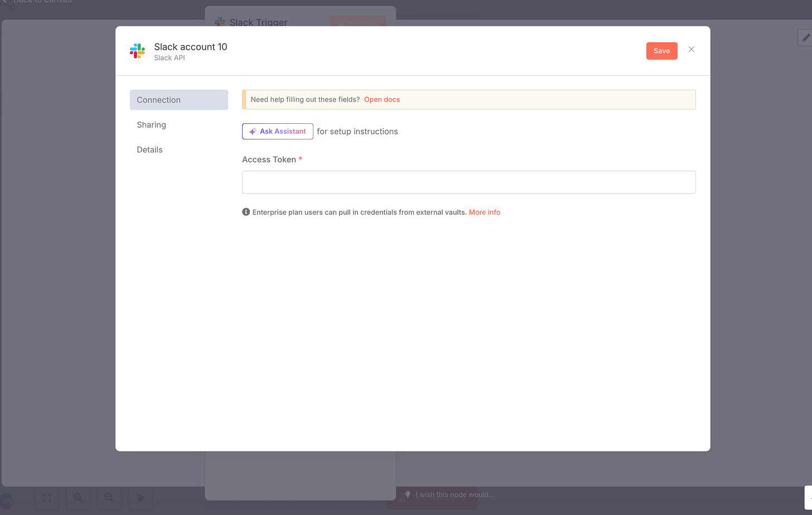Click the Slack Trigger title in the background panel
This screenshot has height=515, width=812.
click(259, 22)
